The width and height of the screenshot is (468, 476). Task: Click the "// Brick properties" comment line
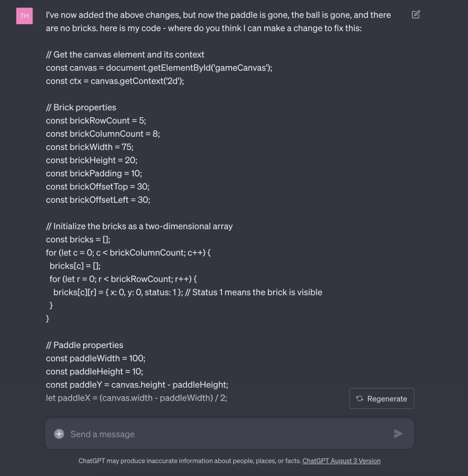[81, 107]
